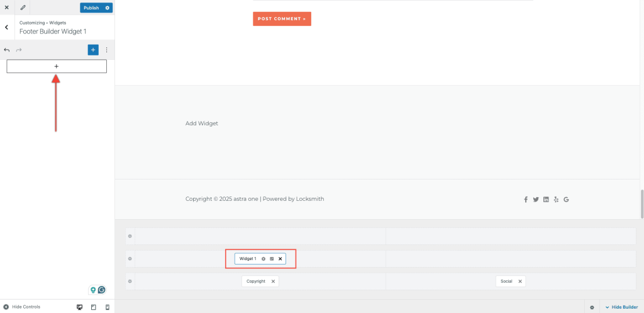The height and width of the screenshot is (313, 644).
Task: Open settings gear of the bottom footer row
Action: click(x=130, y=282)
